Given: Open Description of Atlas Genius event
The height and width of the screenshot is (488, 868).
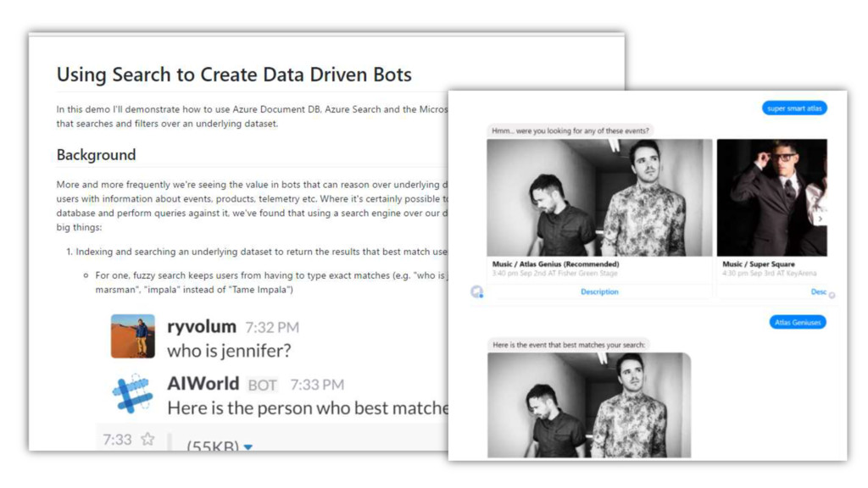Looking at the screenshot, I should pos(599,291).
